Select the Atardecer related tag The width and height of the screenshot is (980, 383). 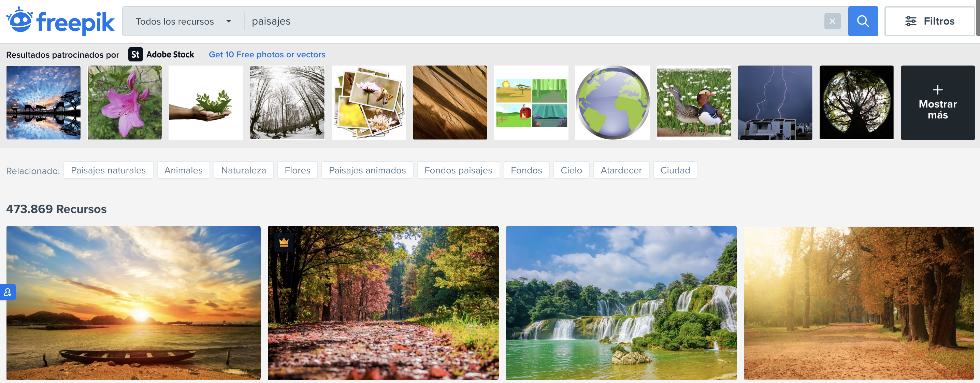[x=621, y=170]
